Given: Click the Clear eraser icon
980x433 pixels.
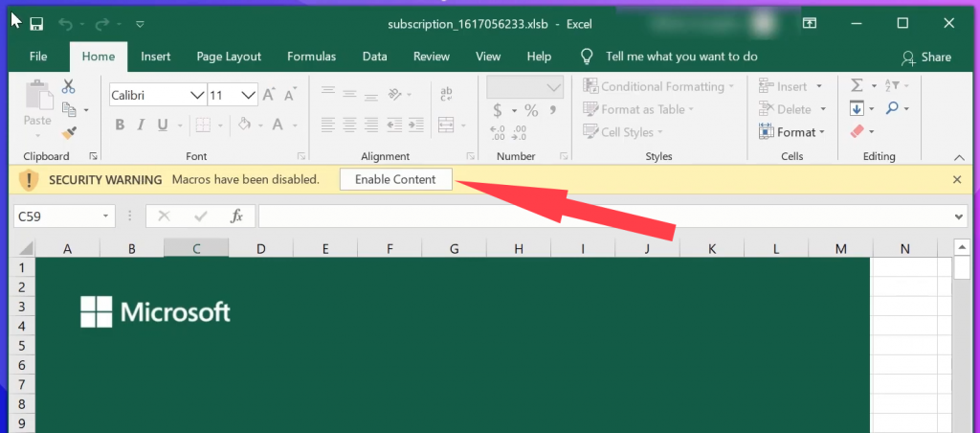Looking at the screenshot, I should [857, 132].
